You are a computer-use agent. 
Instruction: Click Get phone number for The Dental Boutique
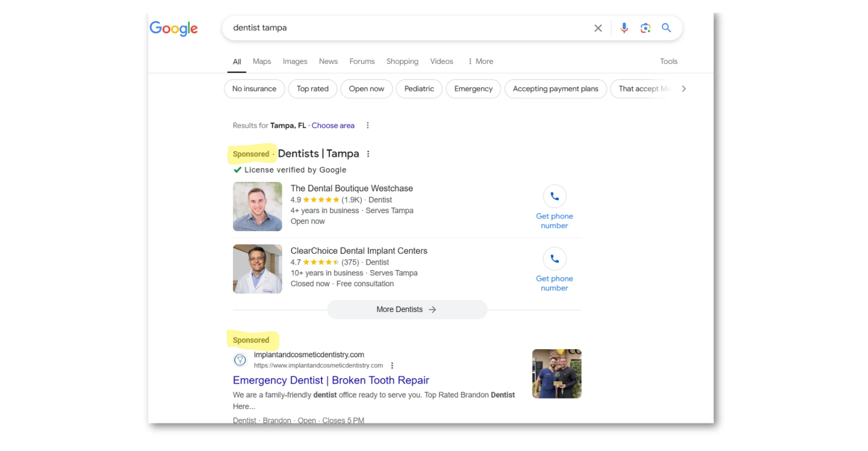coord(555,221)
